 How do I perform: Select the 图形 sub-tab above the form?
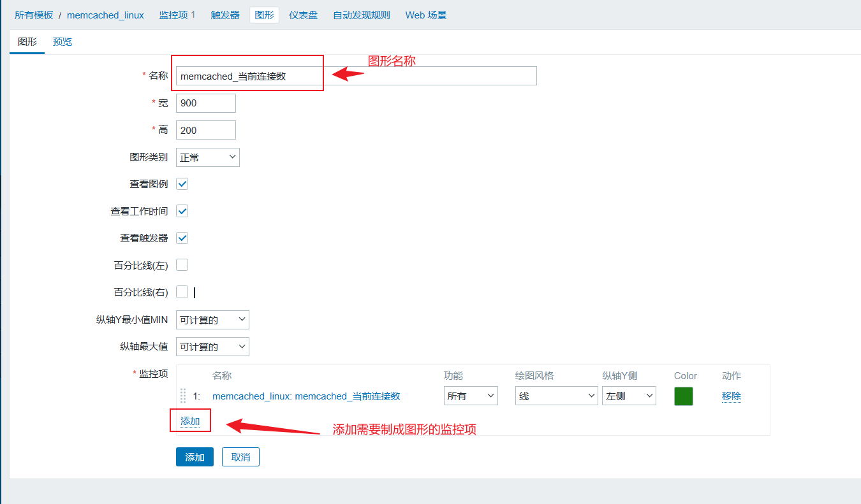tap(27, 42)
